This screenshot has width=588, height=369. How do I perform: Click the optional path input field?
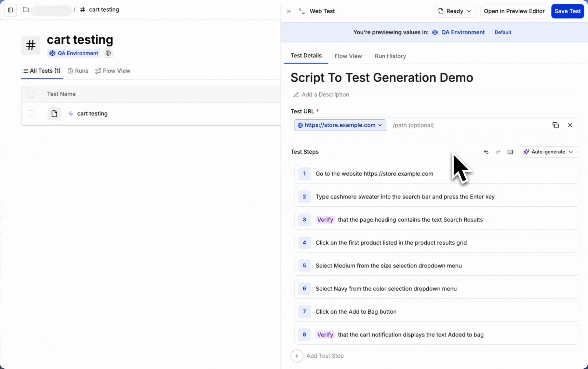[x=465, y=125]
